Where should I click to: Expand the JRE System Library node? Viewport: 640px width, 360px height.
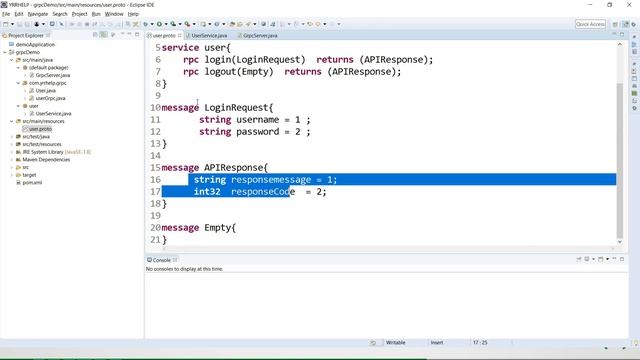click(11, 152)
